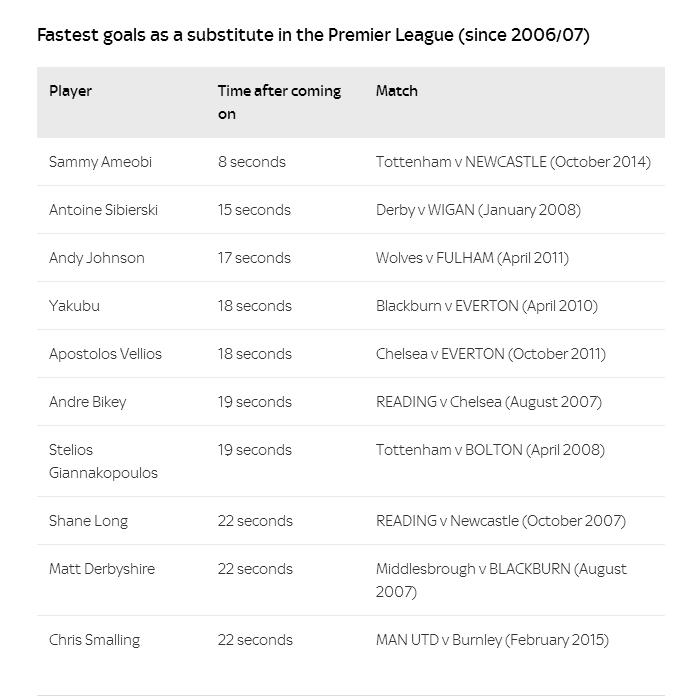Click MAN UTD v Burnley match text
Screen dimensions: 675x696
(492, 640)
